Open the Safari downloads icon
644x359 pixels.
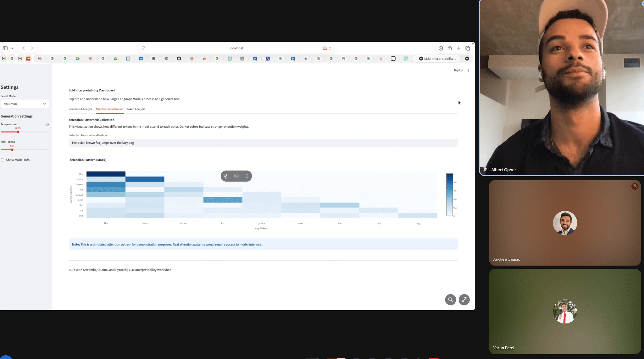[x=441, y=48]
